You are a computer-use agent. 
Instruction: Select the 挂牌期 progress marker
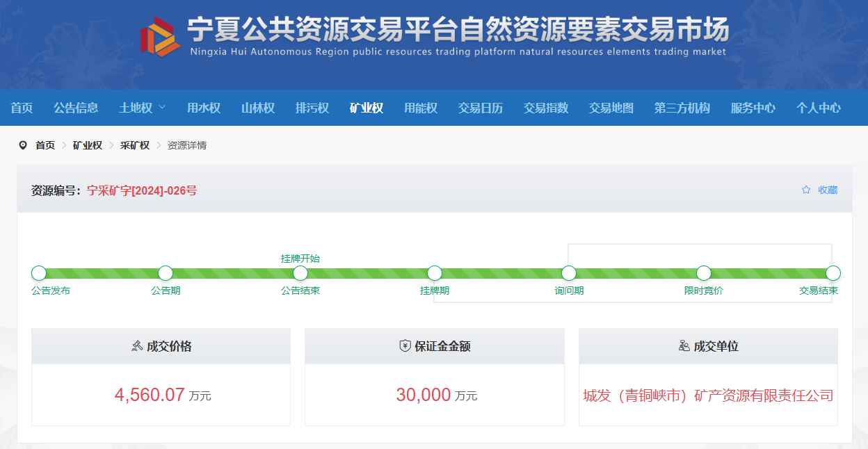[x=435, y=273]
